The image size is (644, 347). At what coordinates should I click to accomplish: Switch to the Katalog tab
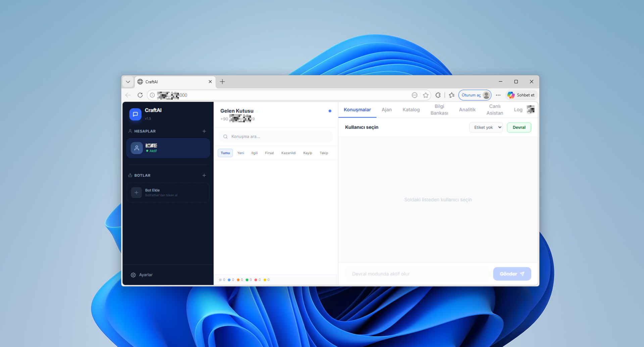point(411,110)
